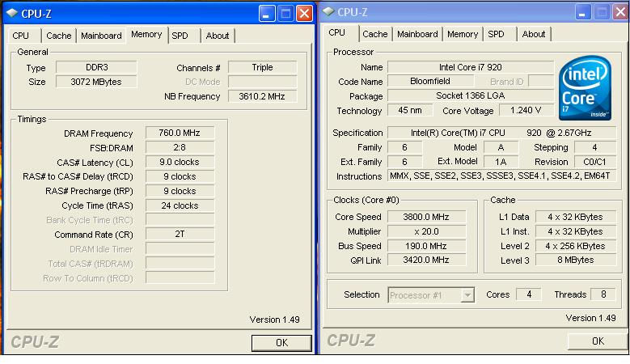Click the Cores count field showing 4

[529, 294]
